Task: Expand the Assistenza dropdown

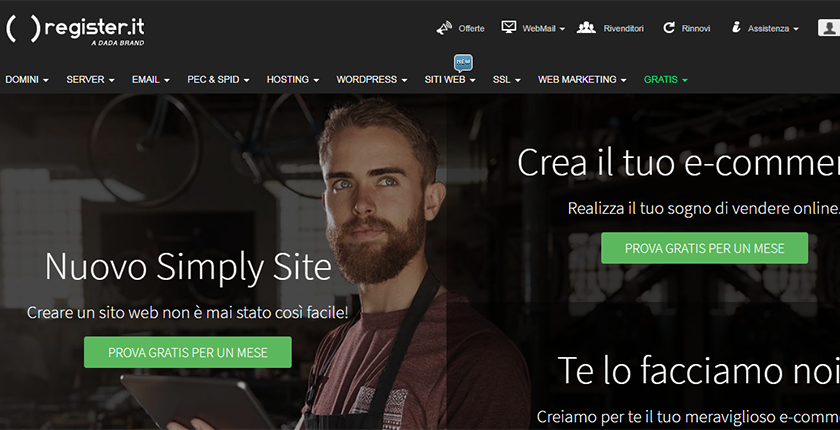Action: tap(773, 29)
